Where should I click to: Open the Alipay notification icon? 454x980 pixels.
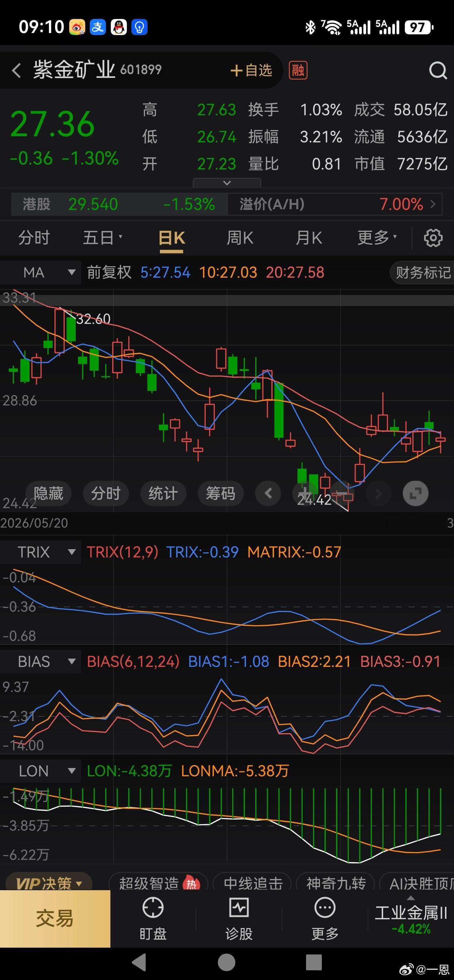click(98, 28)
